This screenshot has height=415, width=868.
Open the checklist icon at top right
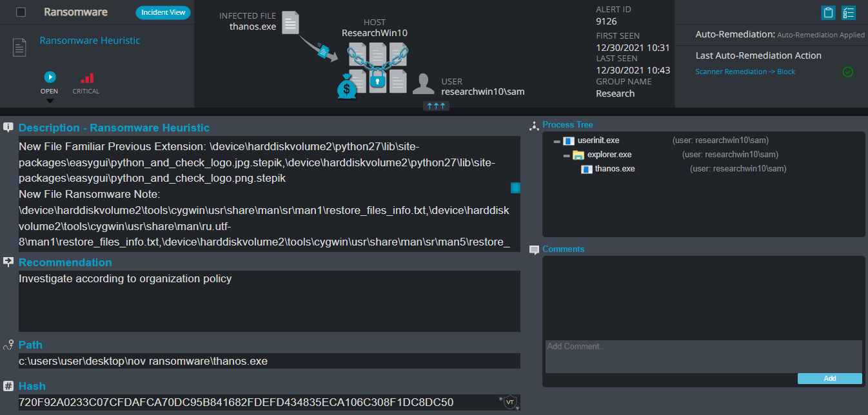[849, 12]
